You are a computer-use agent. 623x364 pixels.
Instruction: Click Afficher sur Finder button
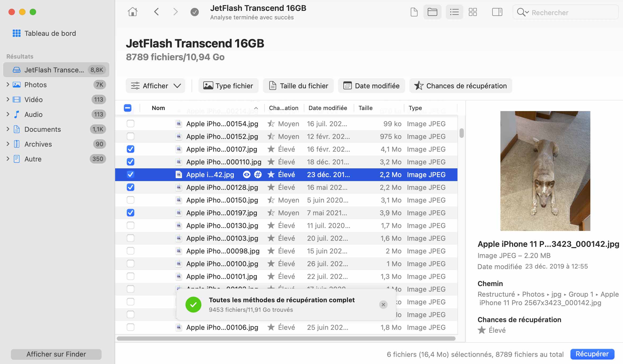[x=56, y=354]
